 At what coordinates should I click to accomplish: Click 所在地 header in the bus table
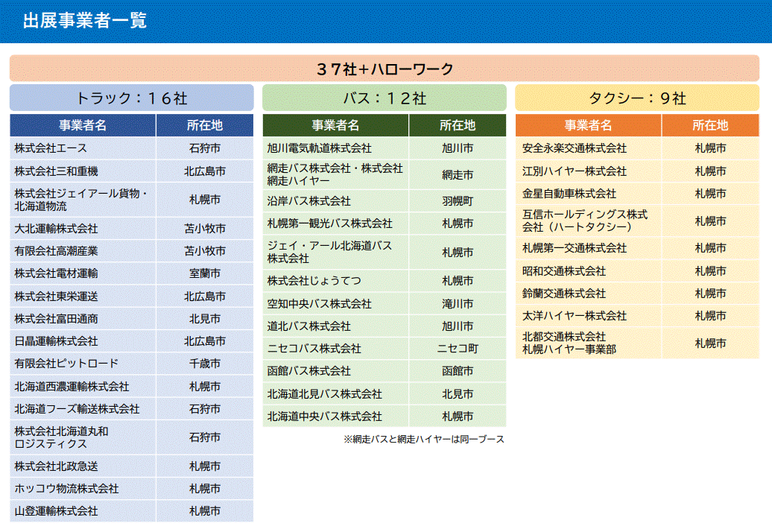[457, 125]
